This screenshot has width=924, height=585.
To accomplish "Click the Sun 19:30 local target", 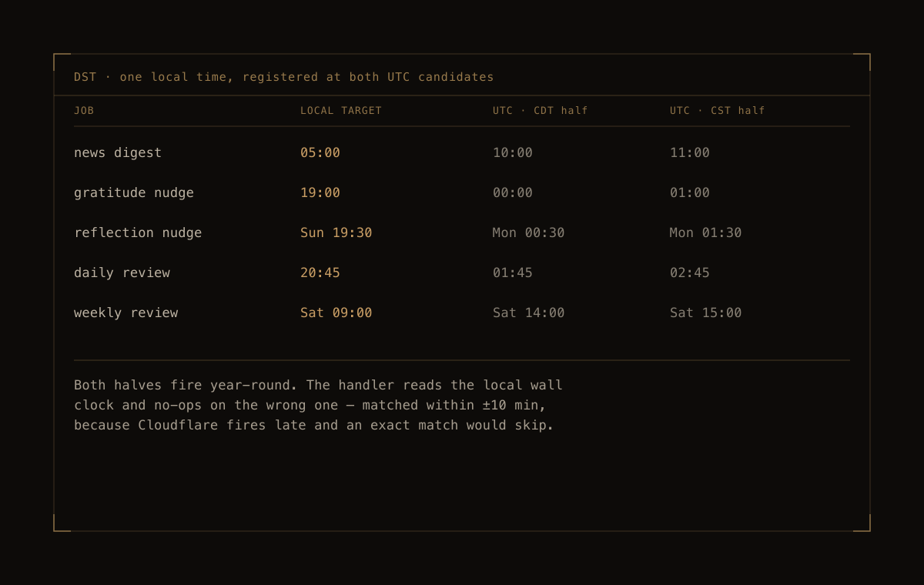I will point(336,232).
